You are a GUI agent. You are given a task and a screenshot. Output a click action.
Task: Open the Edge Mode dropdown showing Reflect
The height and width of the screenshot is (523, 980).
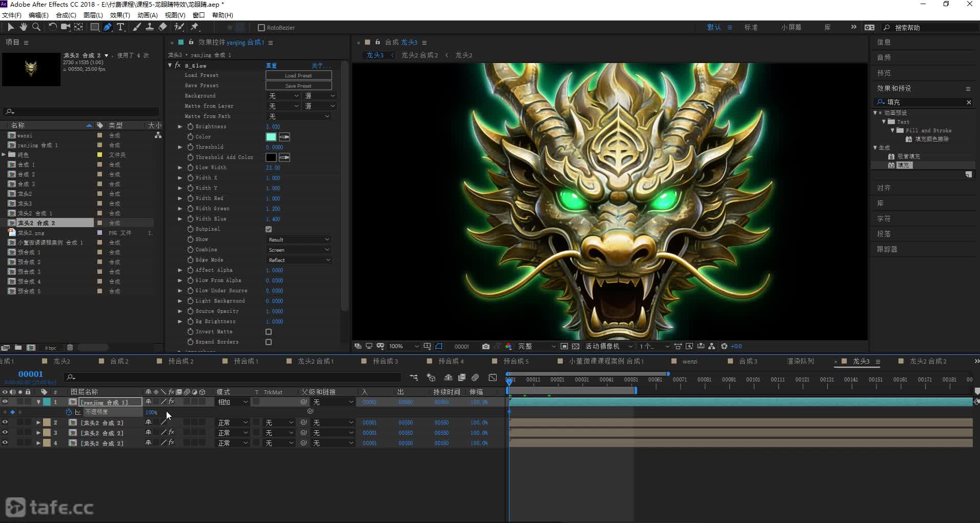click(x=299, y=260)
